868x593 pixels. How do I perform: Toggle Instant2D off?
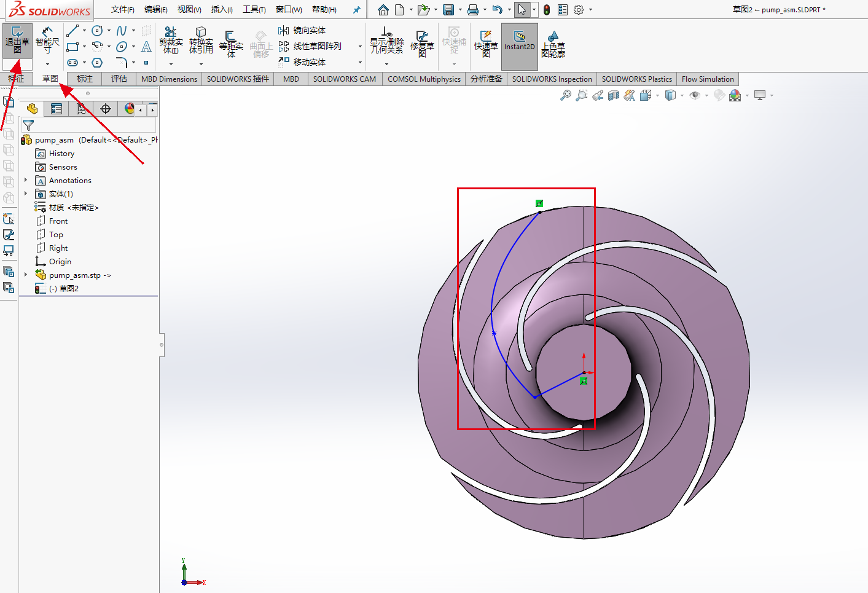[x=519, y=46]
